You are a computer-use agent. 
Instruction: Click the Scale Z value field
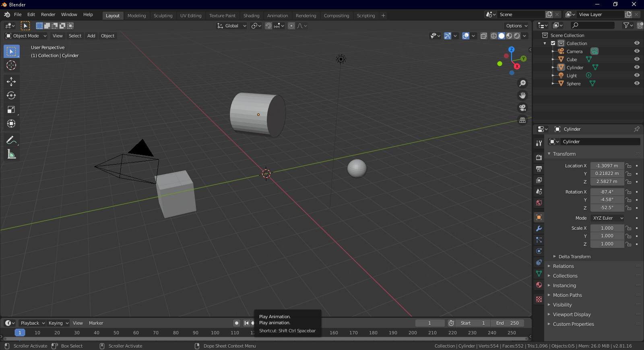(607, 244)
